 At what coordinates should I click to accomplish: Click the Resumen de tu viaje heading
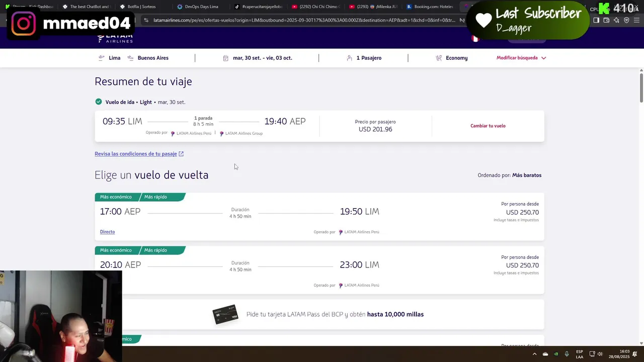tap(143, 81)
